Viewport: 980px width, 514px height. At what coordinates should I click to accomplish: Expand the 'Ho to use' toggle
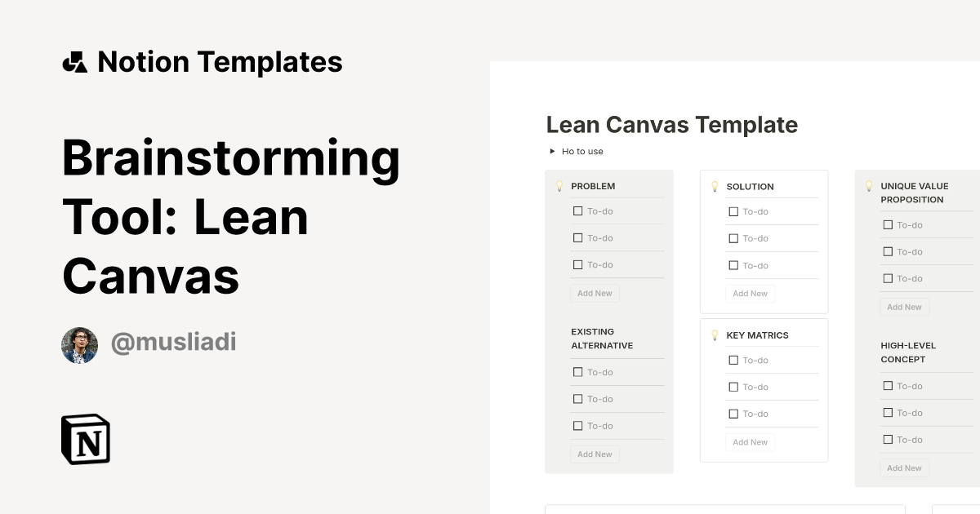[x=552, y=151]
